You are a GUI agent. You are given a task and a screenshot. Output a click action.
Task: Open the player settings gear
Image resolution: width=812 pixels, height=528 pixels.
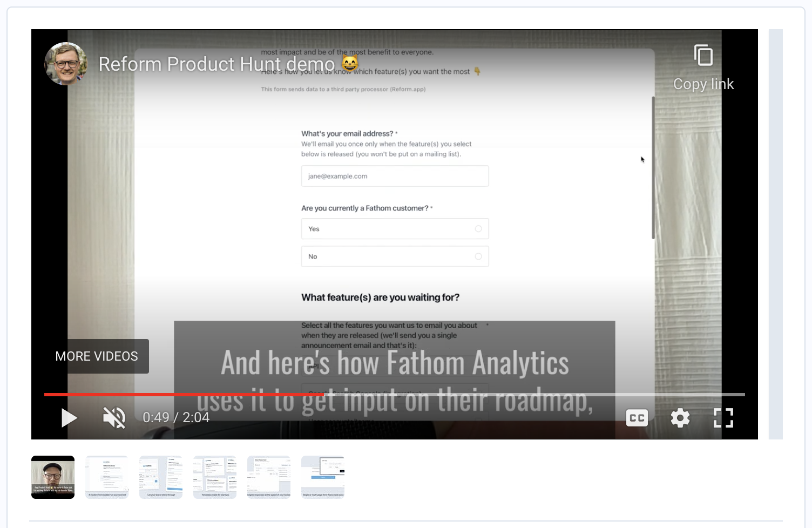point(680,418)
